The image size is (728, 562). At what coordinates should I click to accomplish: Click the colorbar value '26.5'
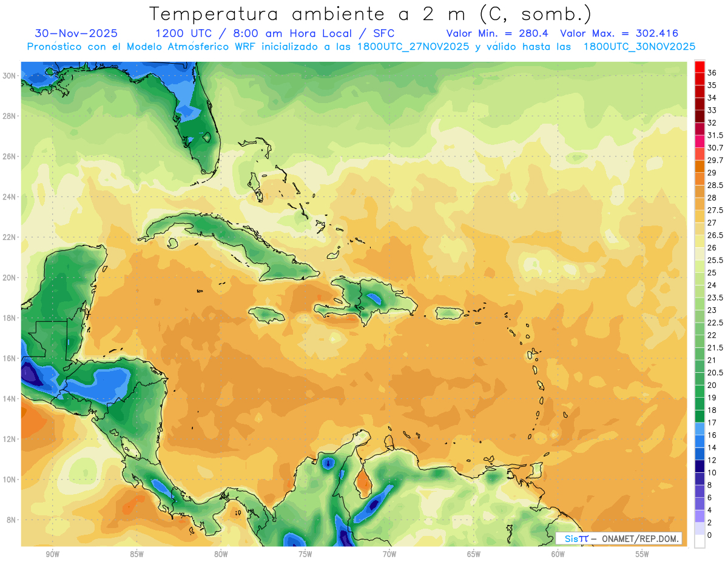click(x=715, y=235)
